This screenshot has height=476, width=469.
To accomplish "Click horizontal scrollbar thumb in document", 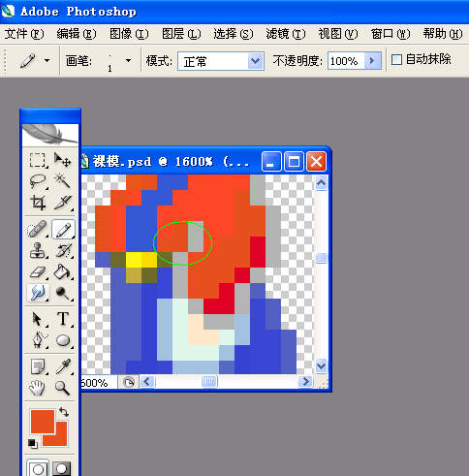I will [209, 382].
